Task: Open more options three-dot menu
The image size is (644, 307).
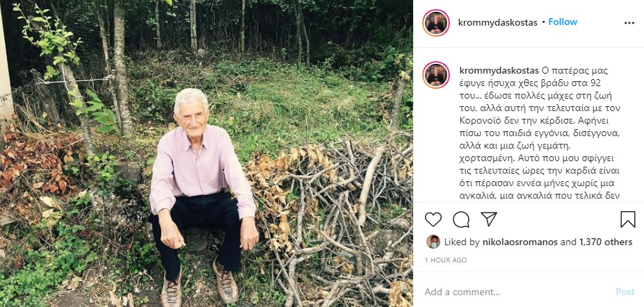Action: (629, 22)
